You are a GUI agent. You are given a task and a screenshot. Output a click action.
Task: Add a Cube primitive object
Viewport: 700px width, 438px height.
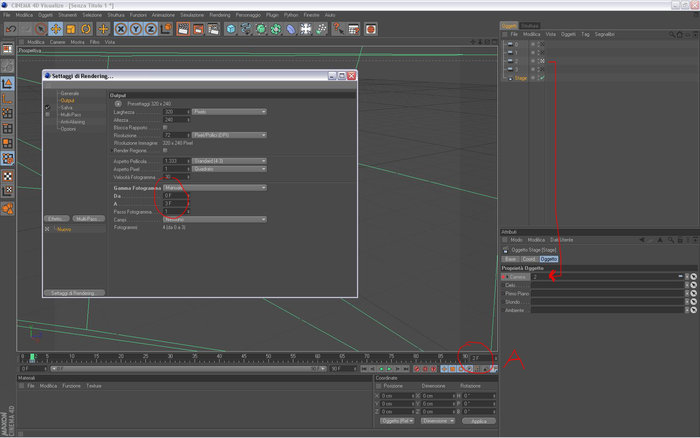[x=231, y=29]
